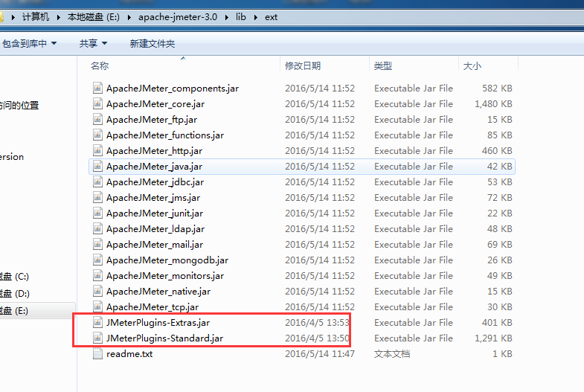Navigate to apache-jmeter-3.0 breadcrumb folder
Screen dimensions: 584x392
click(178, 17)
